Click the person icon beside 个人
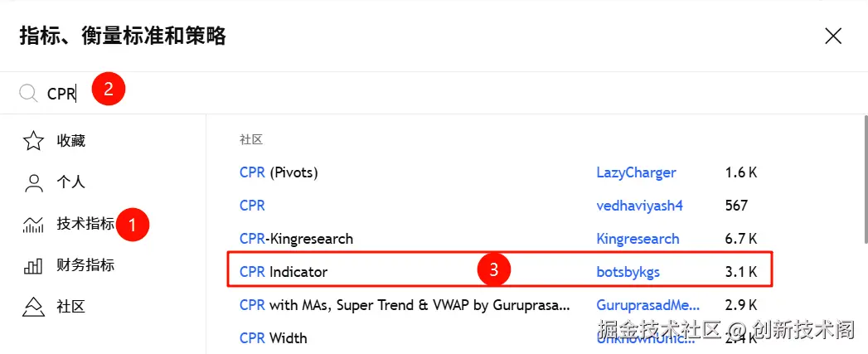The height and width of the screenshot is (354, 868). (33, 182)
